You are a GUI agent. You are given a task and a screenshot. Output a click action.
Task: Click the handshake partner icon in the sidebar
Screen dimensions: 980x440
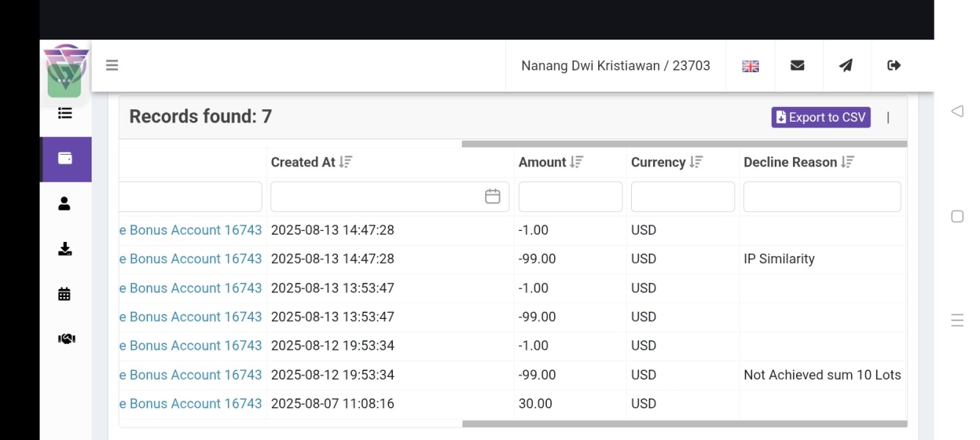66,339
